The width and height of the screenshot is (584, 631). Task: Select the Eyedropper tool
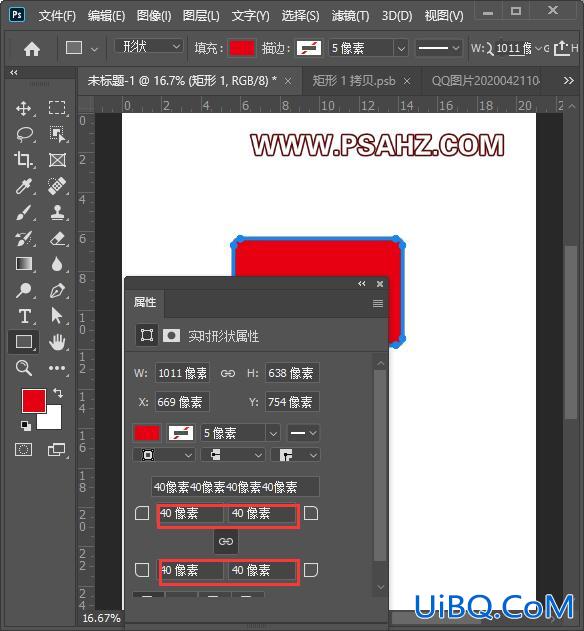click(23, 186)
